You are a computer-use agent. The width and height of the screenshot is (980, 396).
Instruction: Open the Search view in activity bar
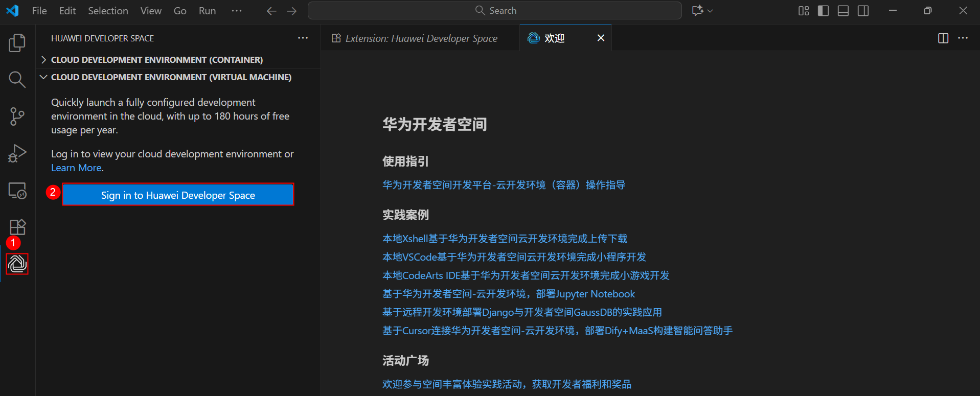point(17,80)
